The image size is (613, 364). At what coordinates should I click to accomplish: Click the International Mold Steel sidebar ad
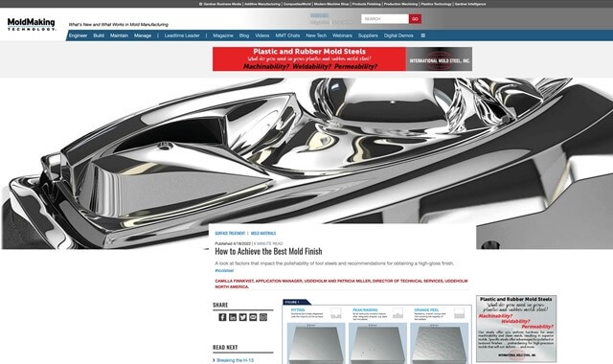tap(516, 329)
